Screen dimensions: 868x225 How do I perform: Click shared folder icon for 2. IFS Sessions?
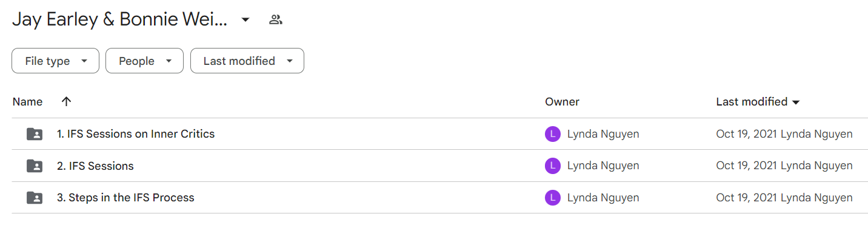point(35,166)
